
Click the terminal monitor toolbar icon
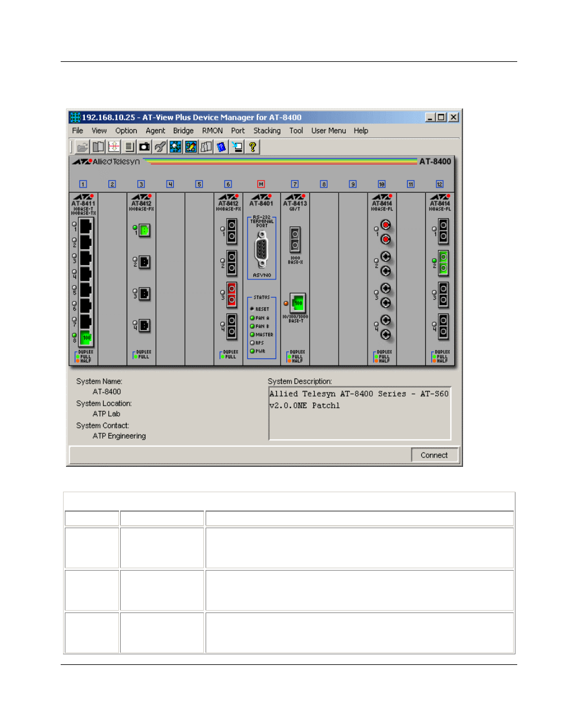[236, 147]
